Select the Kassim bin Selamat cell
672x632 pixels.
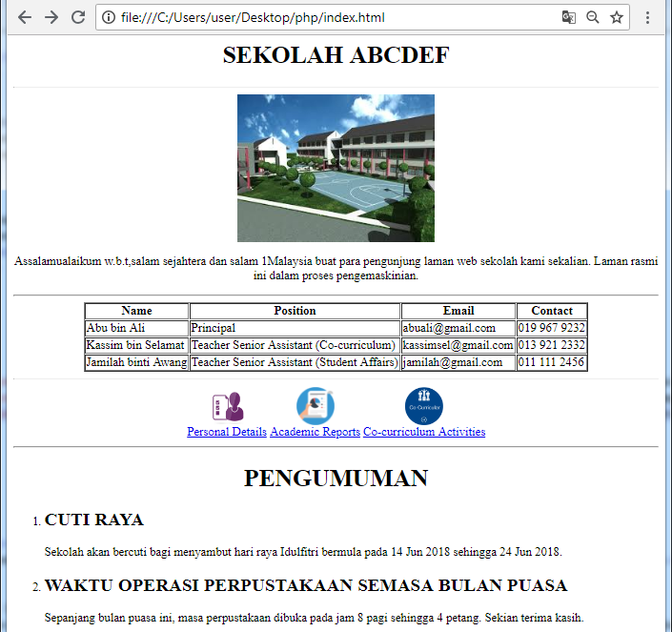[x=136, y=345]
